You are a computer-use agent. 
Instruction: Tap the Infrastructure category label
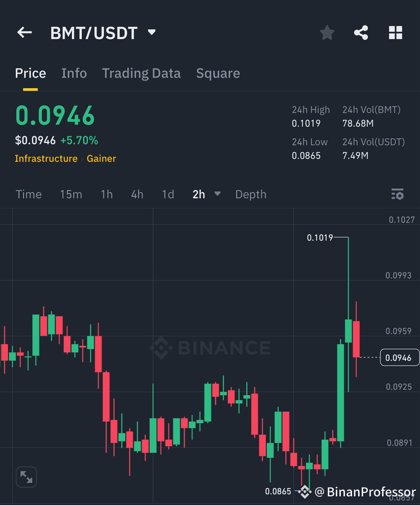pos(46,159)
